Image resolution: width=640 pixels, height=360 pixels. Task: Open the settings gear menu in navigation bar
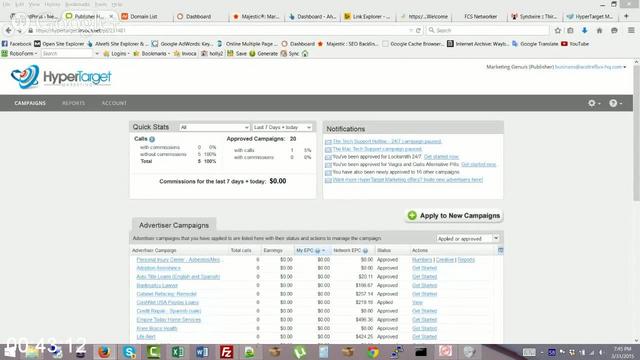(x=593, y=103)
